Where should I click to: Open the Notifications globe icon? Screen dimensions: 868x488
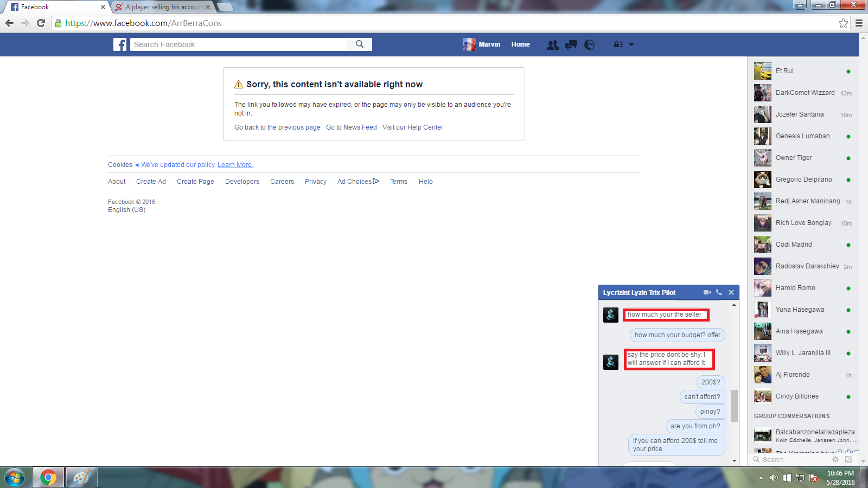(590, 45)
